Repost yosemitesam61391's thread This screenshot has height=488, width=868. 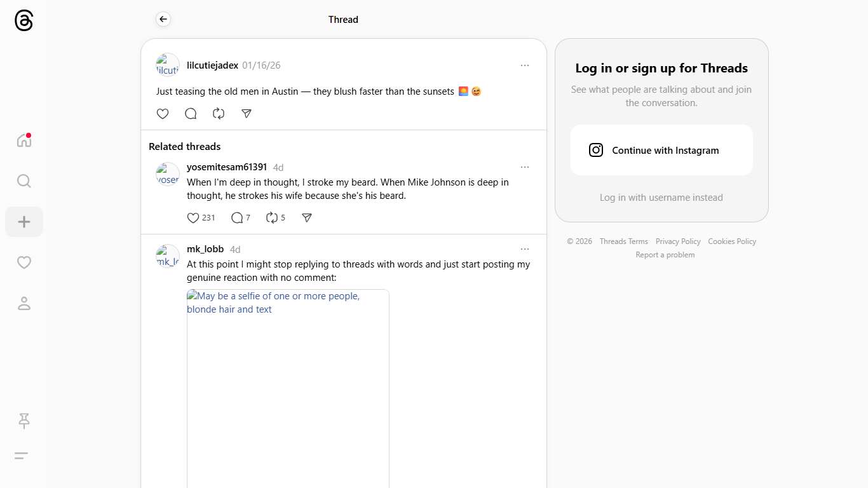click(272, 218)
